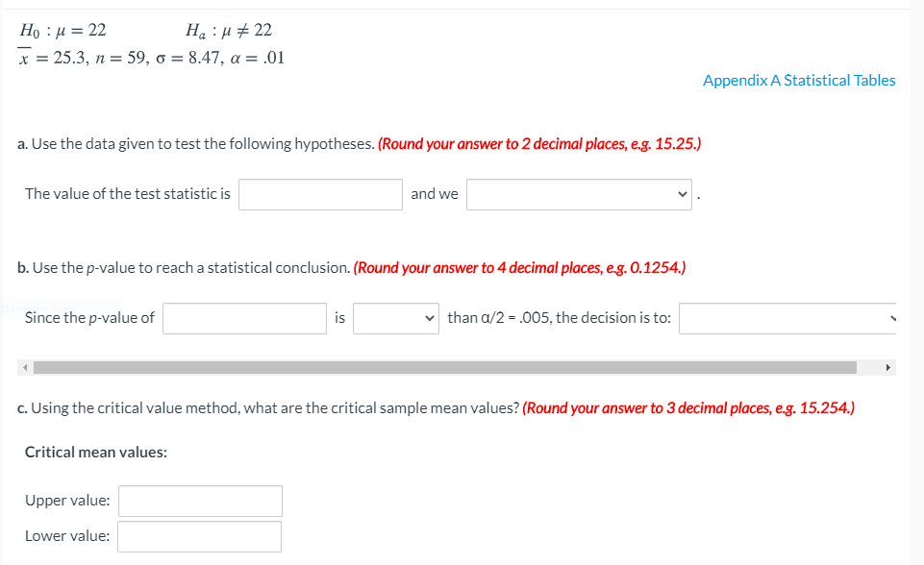
Task: Click the chevron icon on the decision dropdown
Action: pyautogui.click(x=890, y=318)
